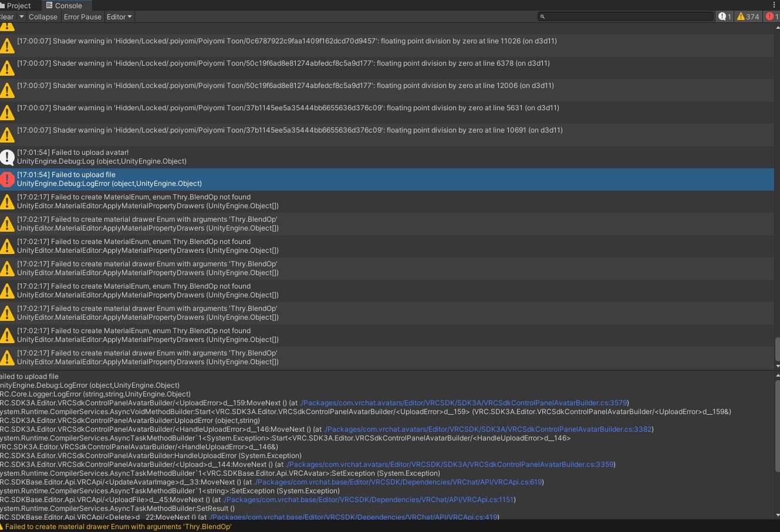Open the VRCSdkControlPanelAvatarBuilder.cs:3359 link
Viewport: 780px width, 532px height.
coord(450,465)
